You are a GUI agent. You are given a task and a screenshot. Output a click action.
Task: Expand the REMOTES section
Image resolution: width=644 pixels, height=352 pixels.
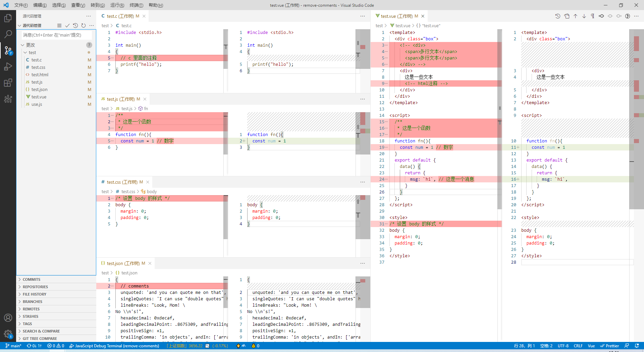[x=56, y=309]
